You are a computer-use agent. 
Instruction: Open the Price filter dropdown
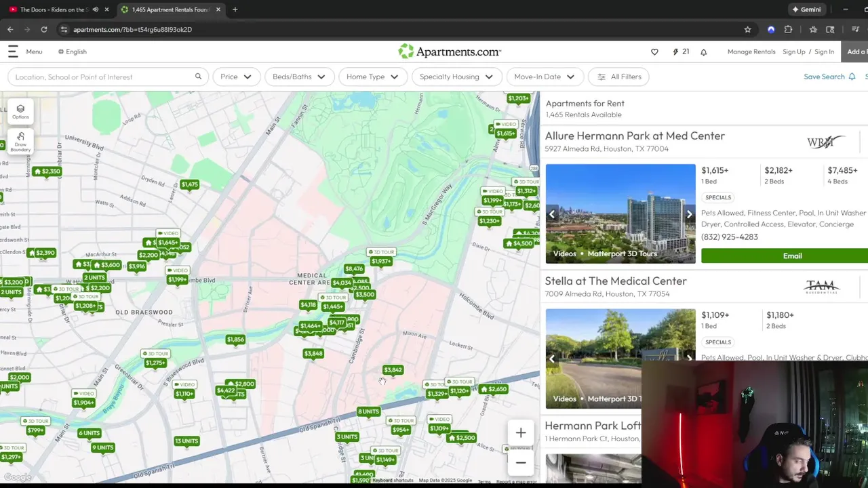point(236,77)
